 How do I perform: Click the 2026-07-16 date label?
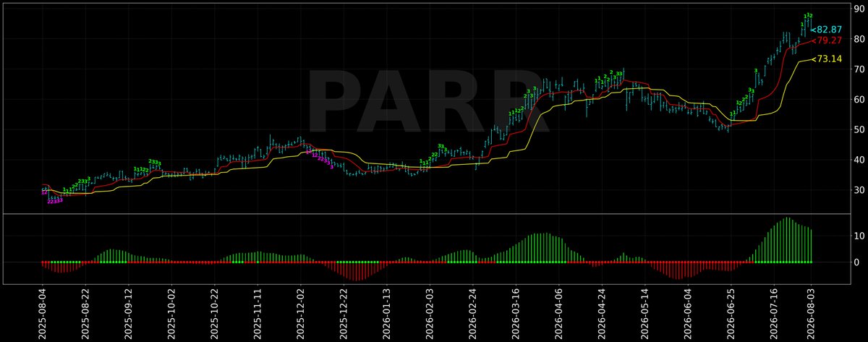[773, 314]
